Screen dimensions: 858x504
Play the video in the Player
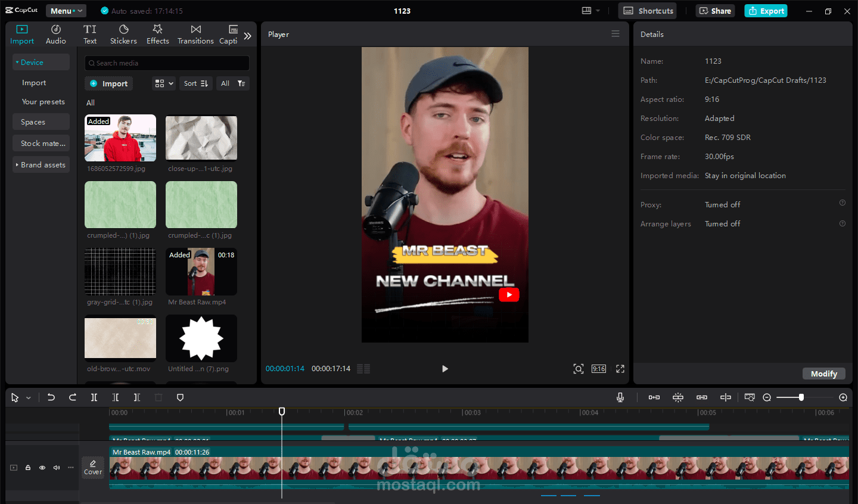pos(445,369)
